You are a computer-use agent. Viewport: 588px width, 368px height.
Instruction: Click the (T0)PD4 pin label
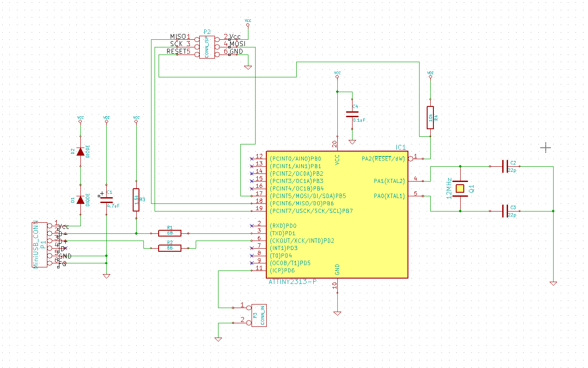click(282, 255)
